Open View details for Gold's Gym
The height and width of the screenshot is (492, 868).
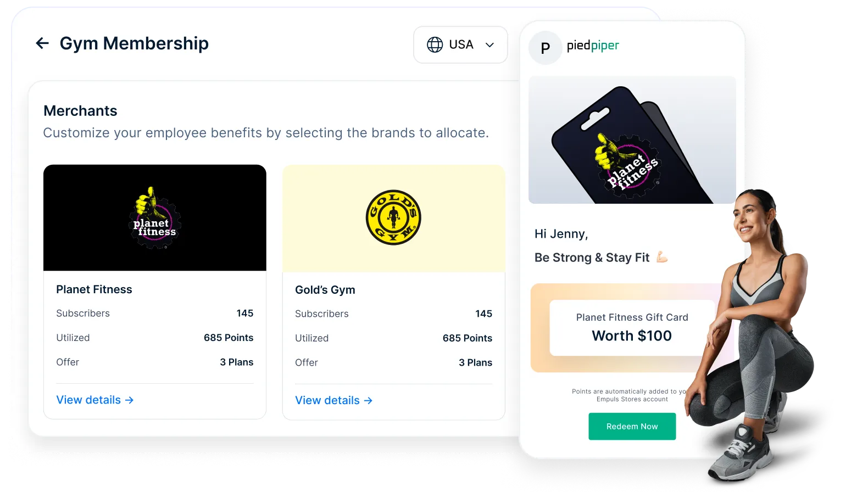click(333, 400)
